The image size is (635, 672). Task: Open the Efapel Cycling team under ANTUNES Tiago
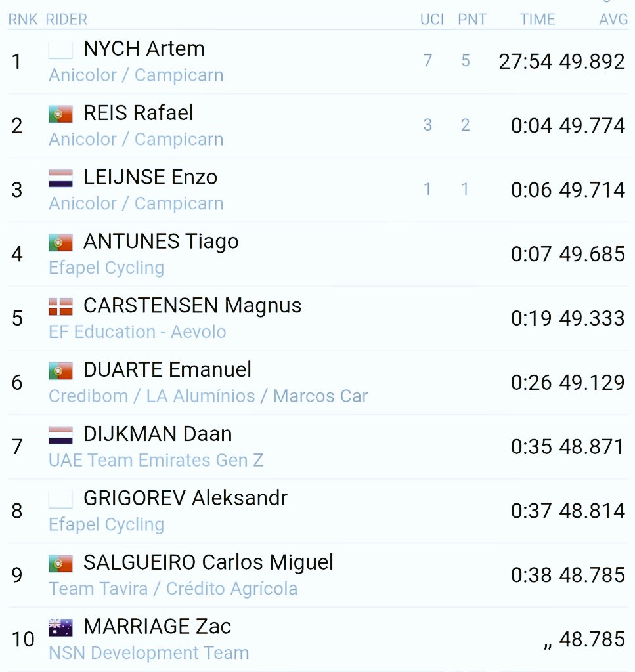106,268
